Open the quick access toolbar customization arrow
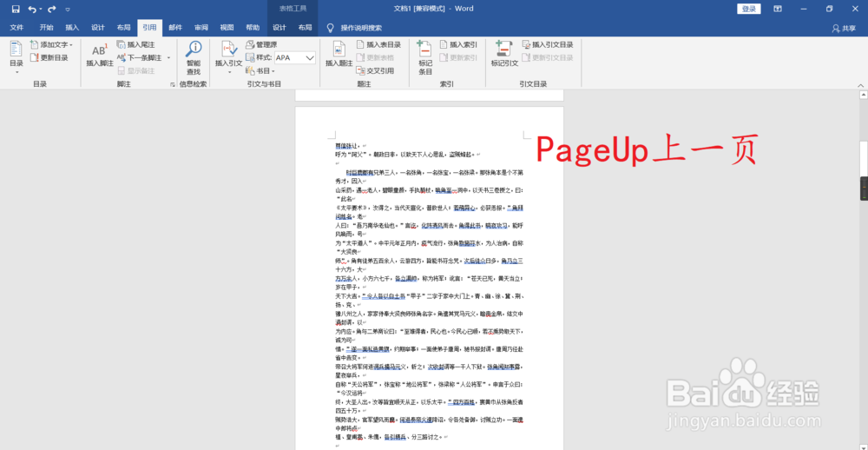The width and height of the screenshot is (868, 450). 68,10
